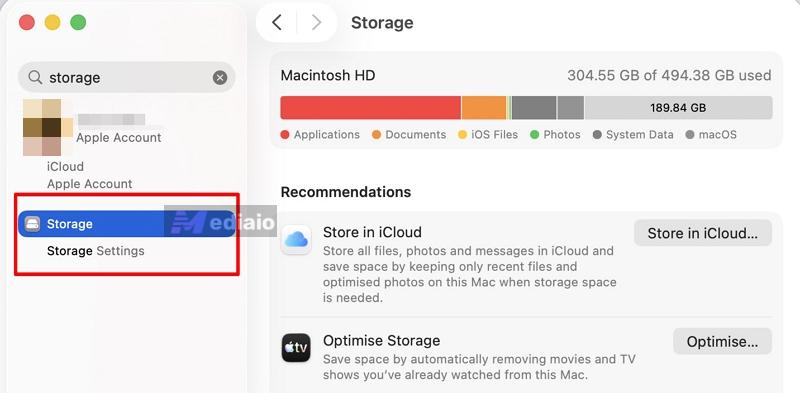Select the Storage sidebar result
This screenshot has height=393, width=800.
click(x=127, y=224)
